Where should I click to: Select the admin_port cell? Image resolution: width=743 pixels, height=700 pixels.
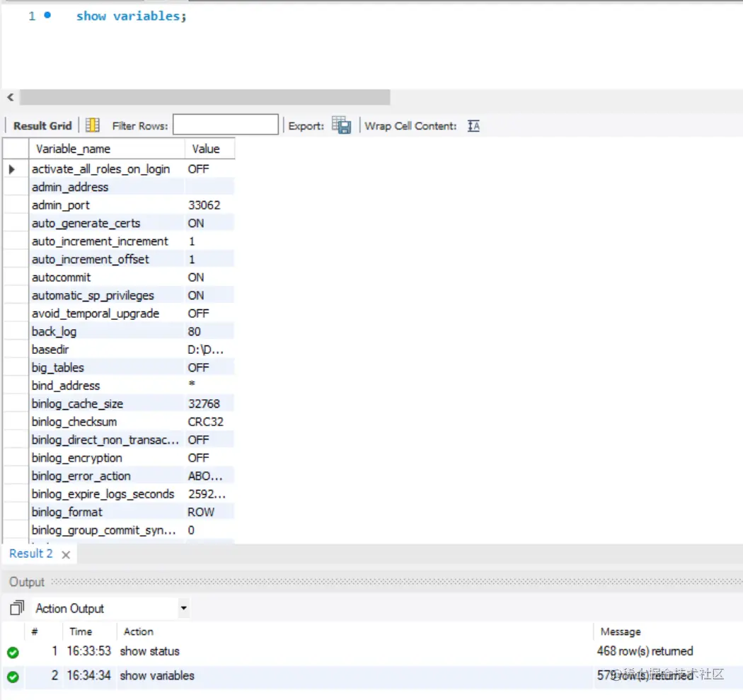click(x=107, y=205)
